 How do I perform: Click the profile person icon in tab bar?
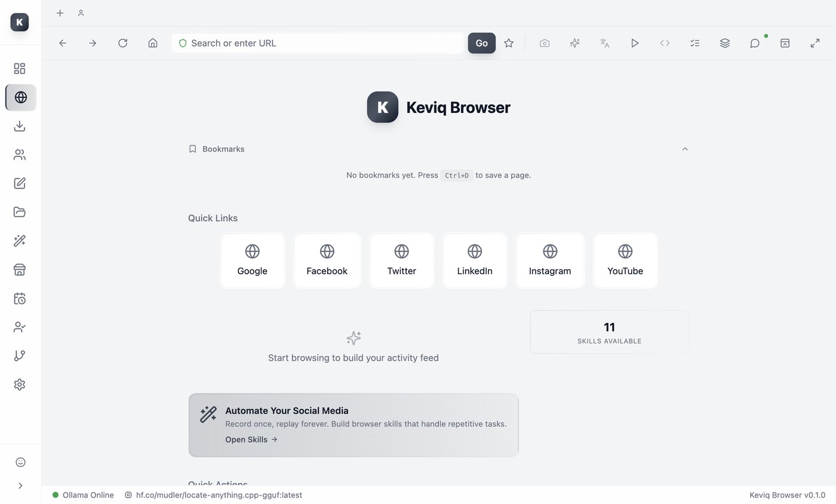(x=81, y=13)
